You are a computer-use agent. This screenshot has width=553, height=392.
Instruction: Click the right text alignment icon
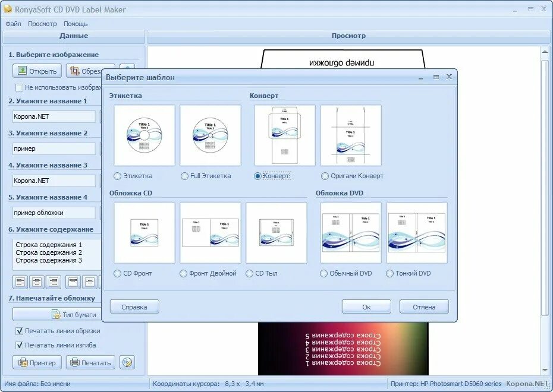[x=55, y=282]
